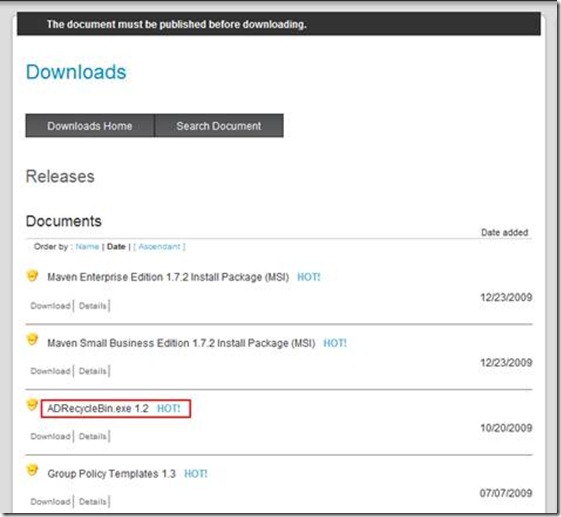Click the Date added column label
The height and width of the screenshot is (517, 561).
coord(504,233)
